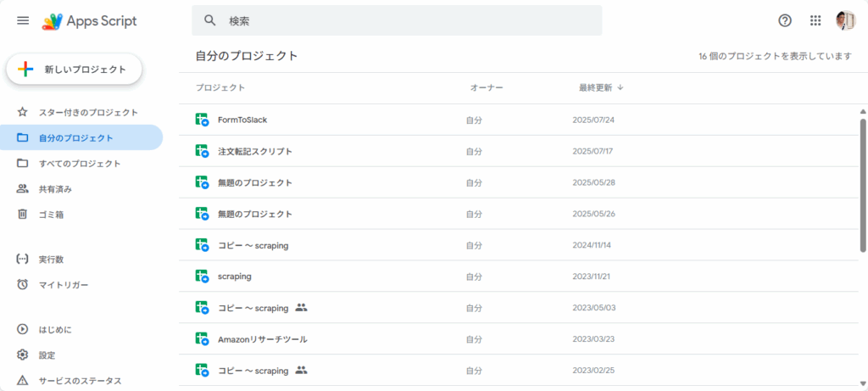Click the FormToSlack project icon
This screenshot has width=868, height=391.
click(x=202, y=120)
